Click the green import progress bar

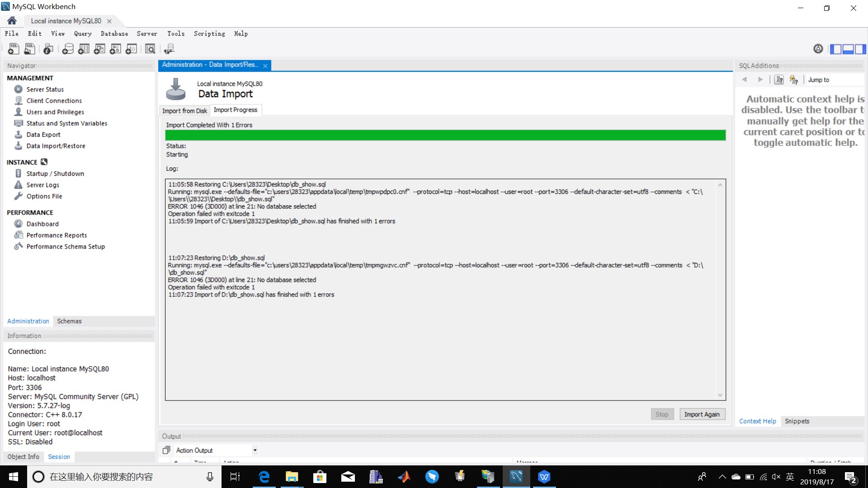[445, 135]
